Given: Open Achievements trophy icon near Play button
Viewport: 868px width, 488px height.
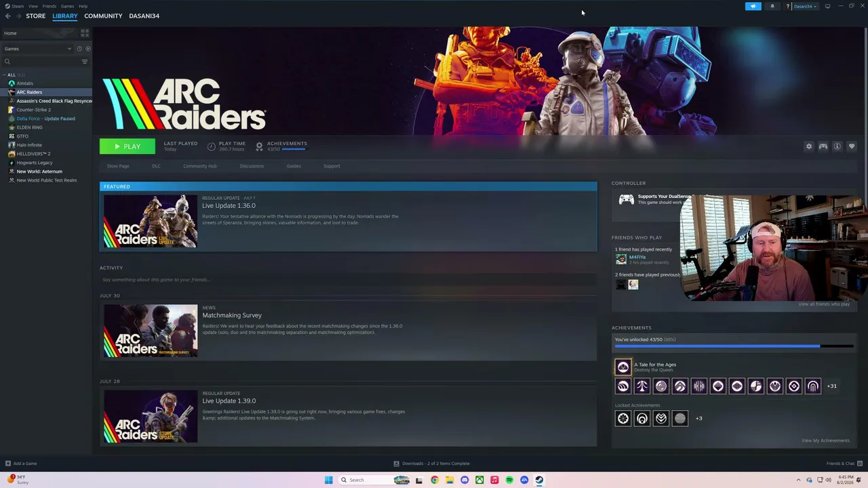Looking at the screenshot, I should click(258, 146).
